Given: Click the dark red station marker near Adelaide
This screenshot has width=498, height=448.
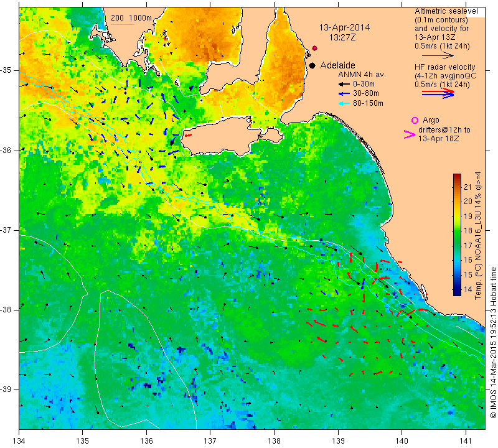Looking at the screenshot, I should click(x=314, y=49).
